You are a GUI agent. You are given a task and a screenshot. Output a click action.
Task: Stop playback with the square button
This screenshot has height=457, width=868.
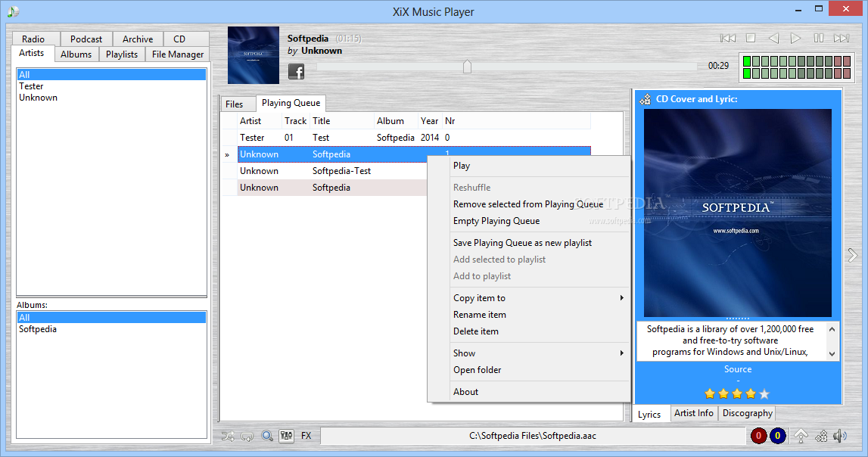[751, 38]
